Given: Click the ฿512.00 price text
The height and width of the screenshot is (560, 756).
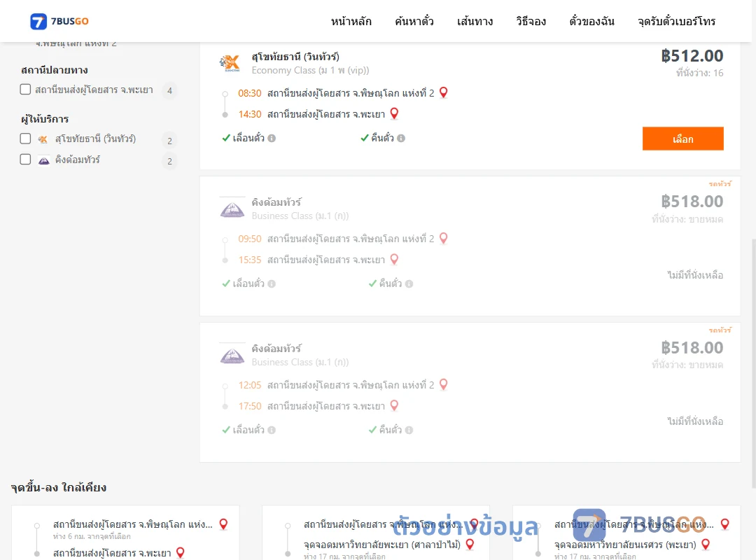Looking at the screenshot, I should coord(692,56).
